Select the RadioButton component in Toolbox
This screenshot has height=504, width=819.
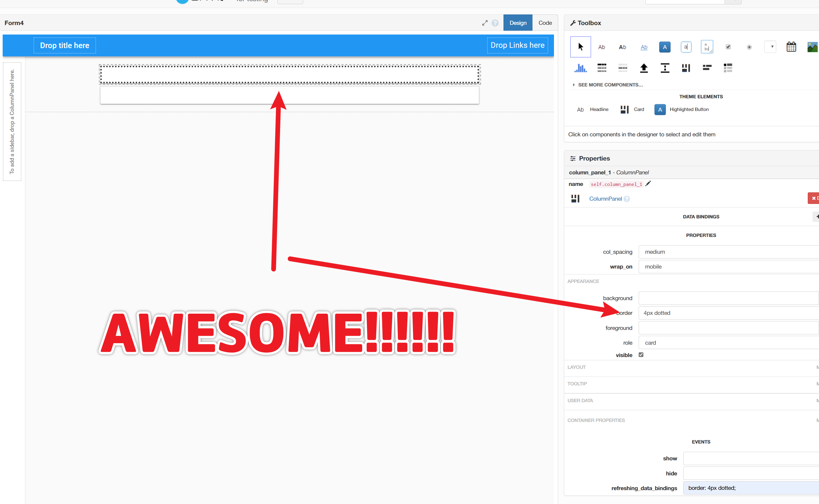749,47
